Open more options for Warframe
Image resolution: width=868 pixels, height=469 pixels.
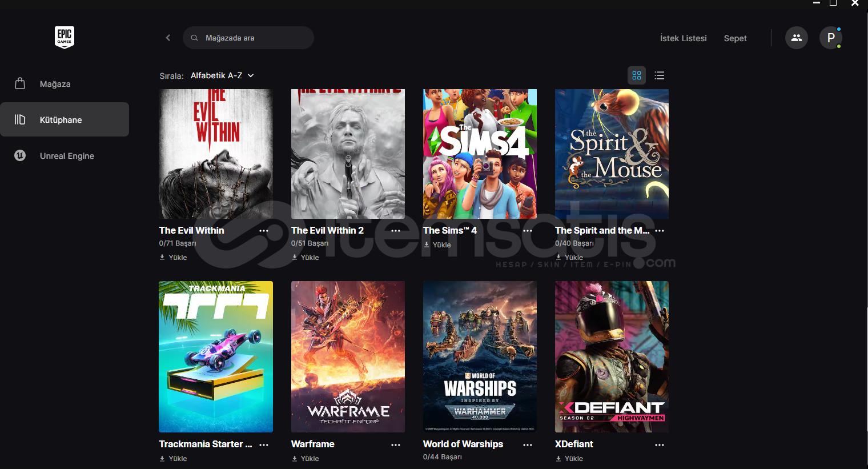(x=396, y=444)
